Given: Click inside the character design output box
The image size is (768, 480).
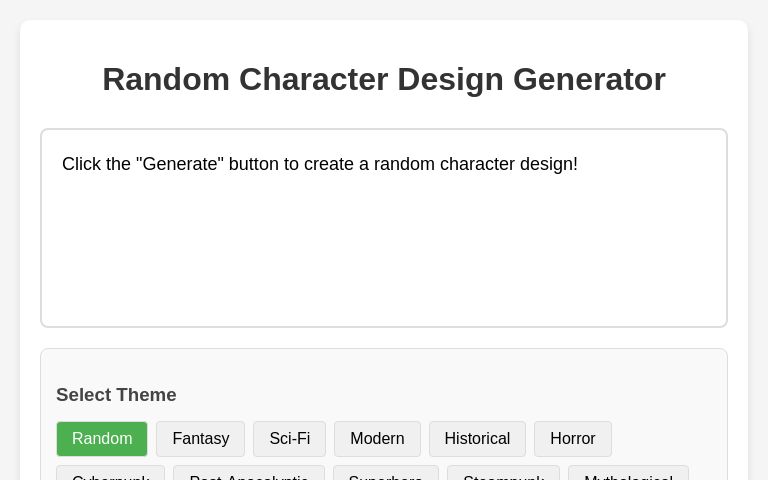Looking at the screenshot, I should (384, 250).
